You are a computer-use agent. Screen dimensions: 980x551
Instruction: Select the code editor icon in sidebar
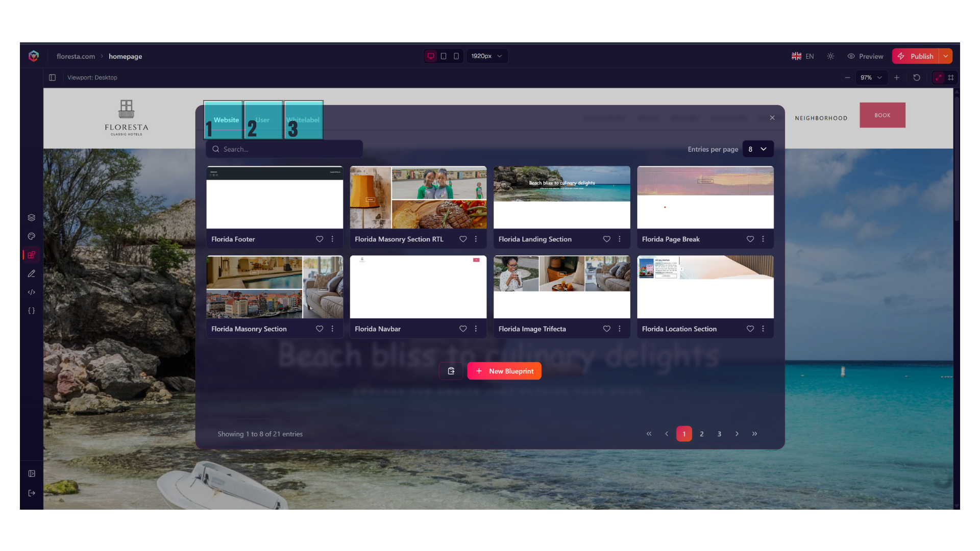pos(31,292)
